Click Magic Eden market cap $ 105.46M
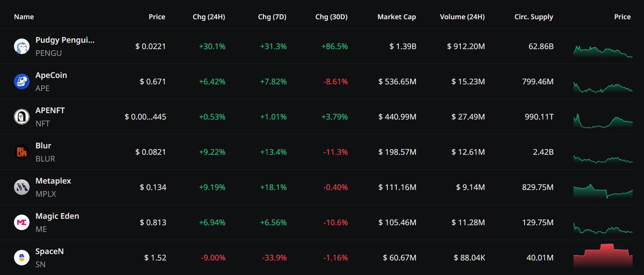Image resolution: width=644 pixels, height=275 pixels. [x=398, y=222]
